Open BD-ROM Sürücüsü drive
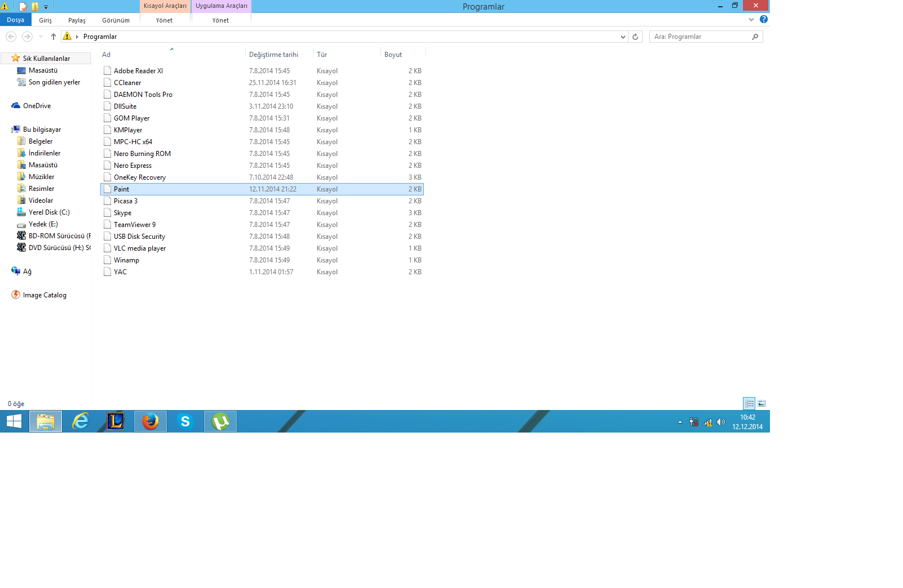 click(54, 236)
